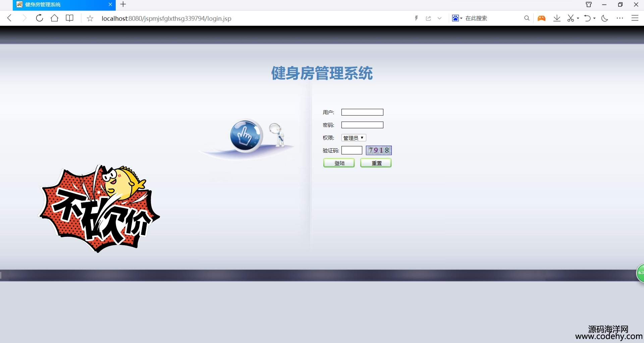Open the browser home page

[54, 18]
